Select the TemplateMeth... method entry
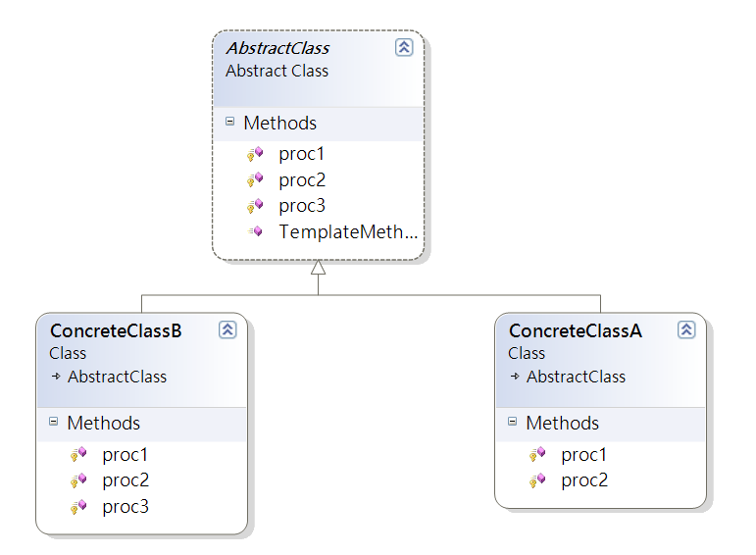This screenshot has height=555, width=756. coord(348,232)
